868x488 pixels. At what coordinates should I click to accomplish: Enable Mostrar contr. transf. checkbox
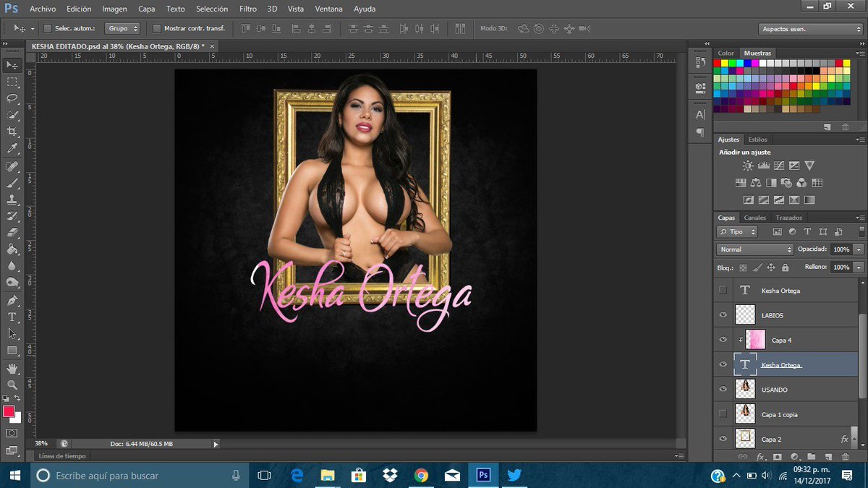pyautogui.click(x=157, y=29)
